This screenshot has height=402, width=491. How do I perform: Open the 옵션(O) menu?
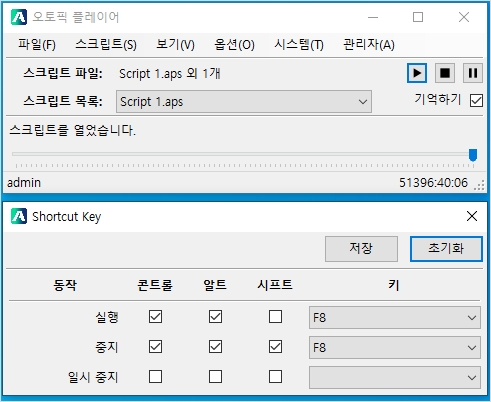tap(234, 44)
